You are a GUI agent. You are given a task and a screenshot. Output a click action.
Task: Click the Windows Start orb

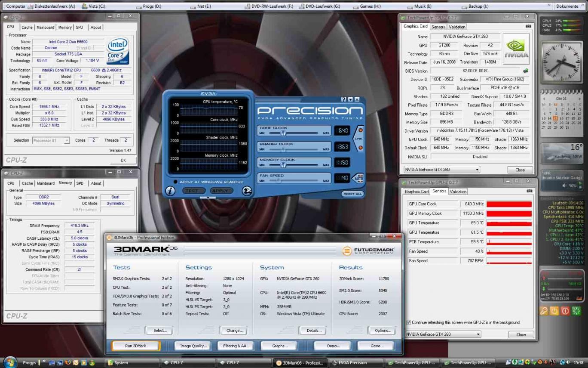(x=9, y=362)
